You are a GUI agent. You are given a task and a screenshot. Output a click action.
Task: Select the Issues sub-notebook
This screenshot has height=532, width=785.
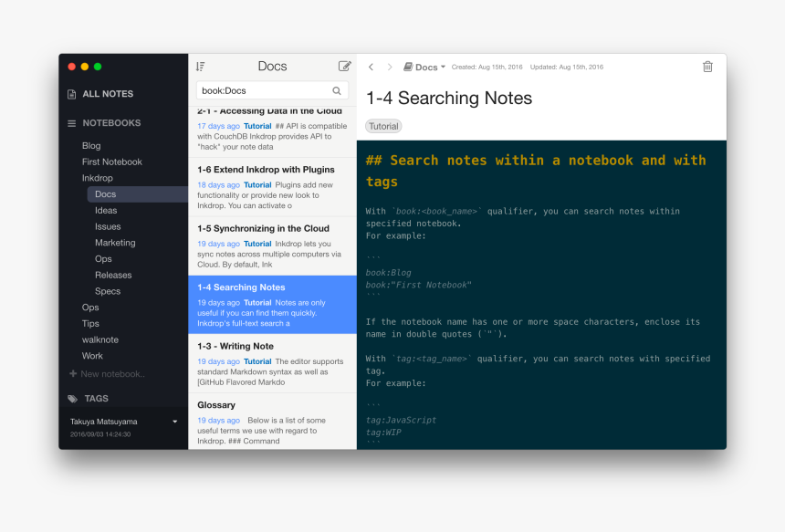click(108, 226)
